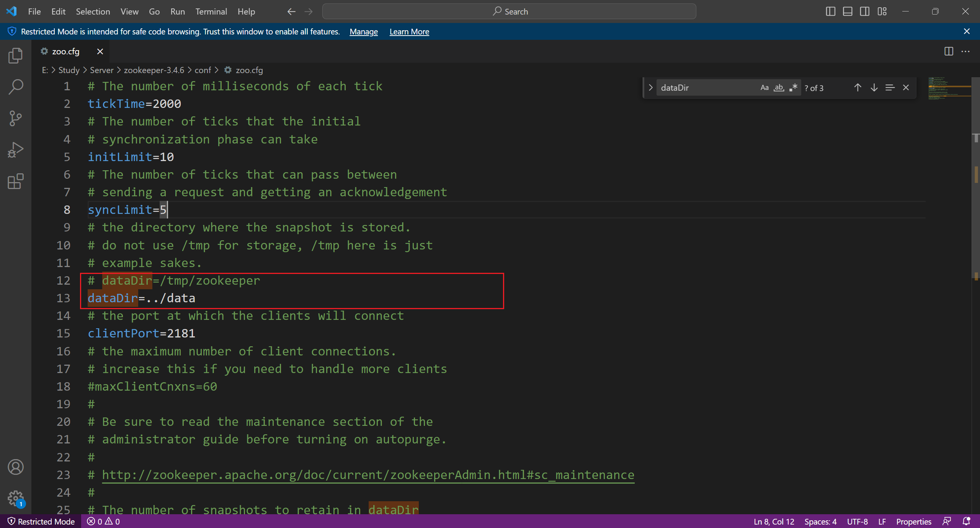Click Ln 8, Col 12 status item
Viewport: 980px width, 528px height.
coord(774,521)
